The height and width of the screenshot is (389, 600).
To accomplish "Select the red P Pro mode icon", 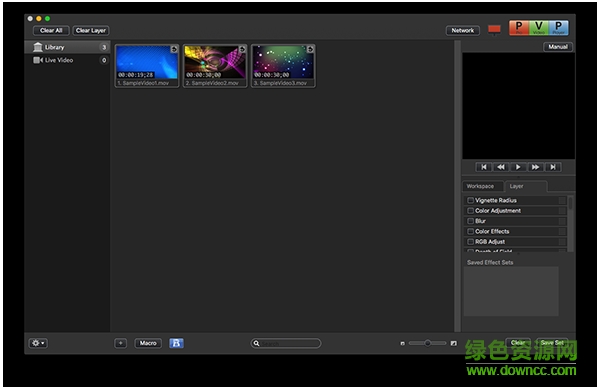I will click(x=519, y=28).
